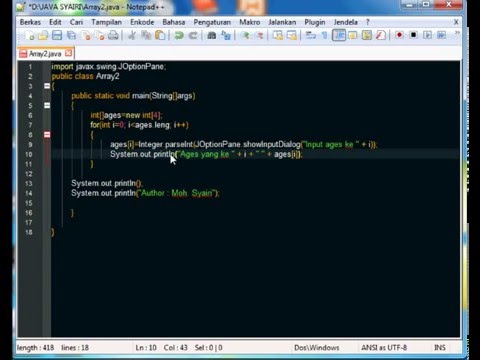
Task: Click the Ln : 10 status entry
Action: pos(146,348)
